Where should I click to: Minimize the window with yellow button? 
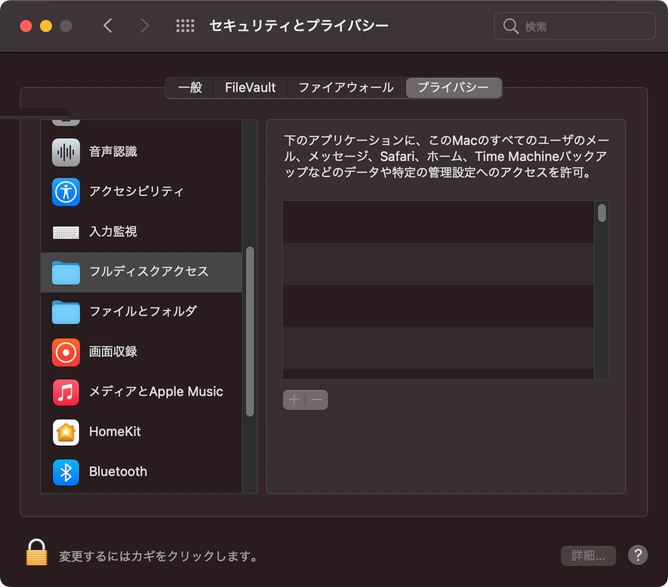(46, 26)
